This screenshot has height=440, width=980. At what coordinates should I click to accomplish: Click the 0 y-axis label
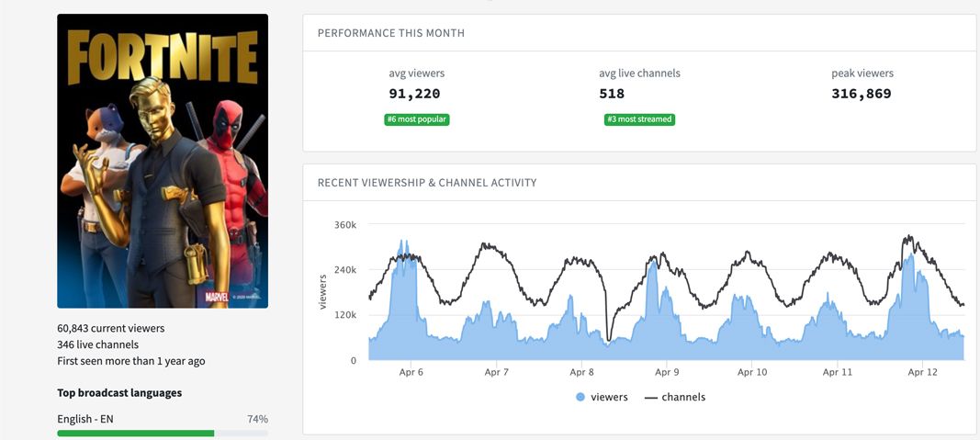[x=353, y=361]
